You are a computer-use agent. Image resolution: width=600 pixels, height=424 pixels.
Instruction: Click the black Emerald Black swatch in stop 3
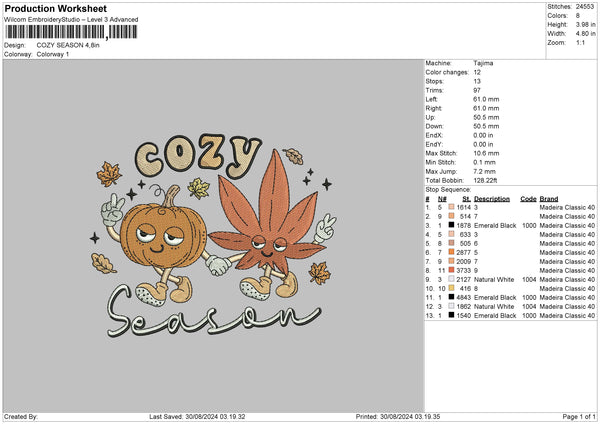click(452, 226)
